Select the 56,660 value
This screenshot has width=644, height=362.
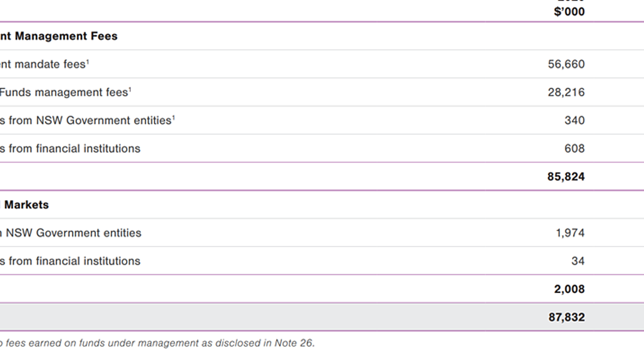tap(566, 64)
